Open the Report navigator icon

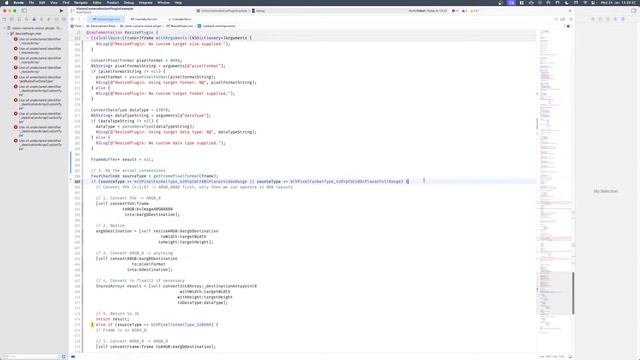pos(64,19)
